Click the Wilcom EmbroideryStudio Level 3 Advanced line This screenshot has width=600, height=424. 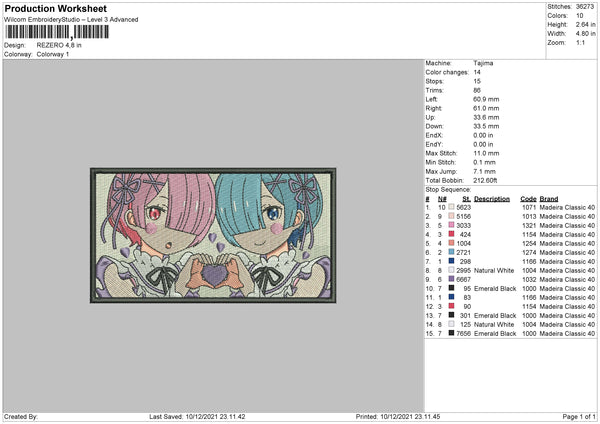coord(71,20)
